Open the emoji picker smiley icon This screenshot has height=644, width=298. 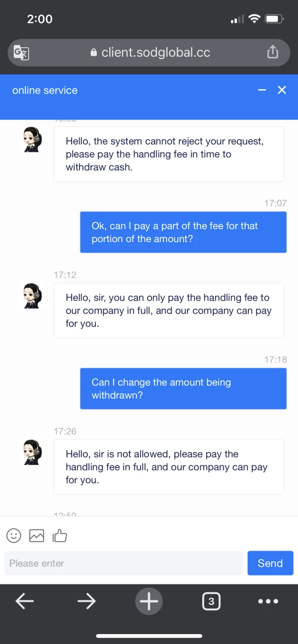point(14,535)
